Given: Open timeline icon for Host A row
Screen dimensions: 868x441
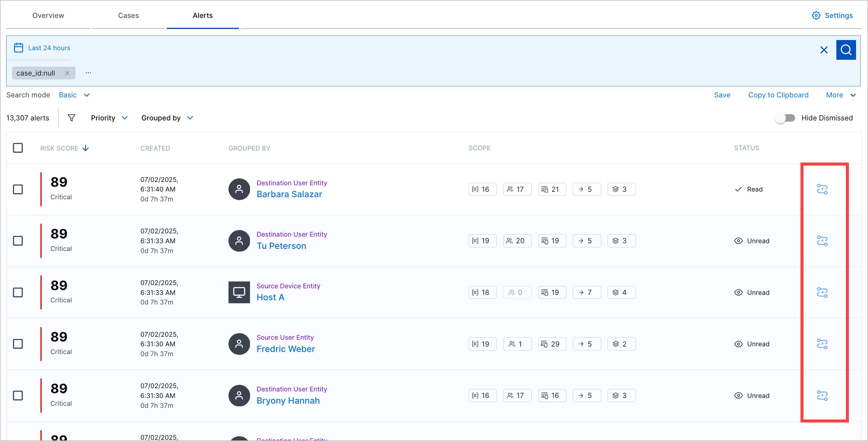Looking at the screenshot, I should [x=822, y=292].
